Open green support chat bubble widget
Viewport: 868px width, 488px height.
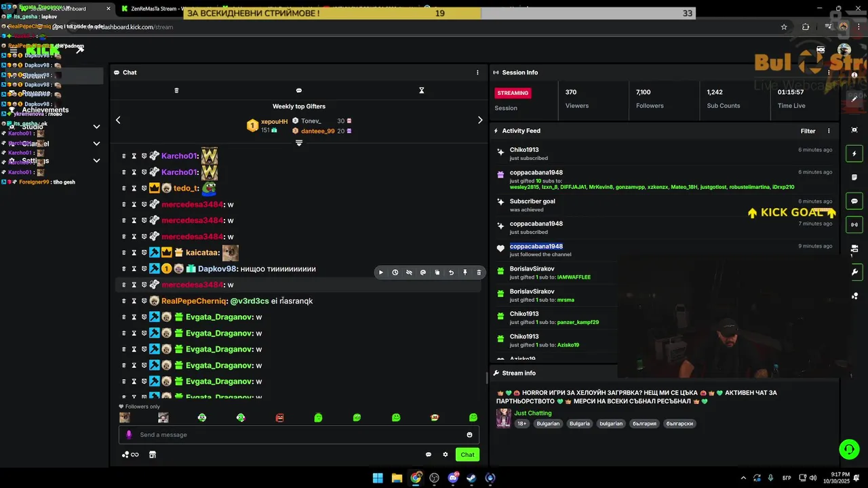coord(849,449)
